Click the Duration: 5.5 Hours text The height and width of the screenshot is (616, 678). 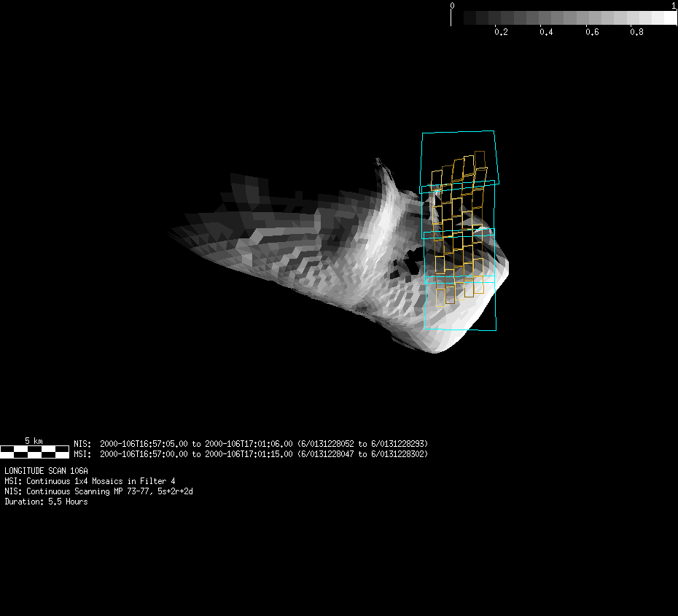[x=46, y=502]
